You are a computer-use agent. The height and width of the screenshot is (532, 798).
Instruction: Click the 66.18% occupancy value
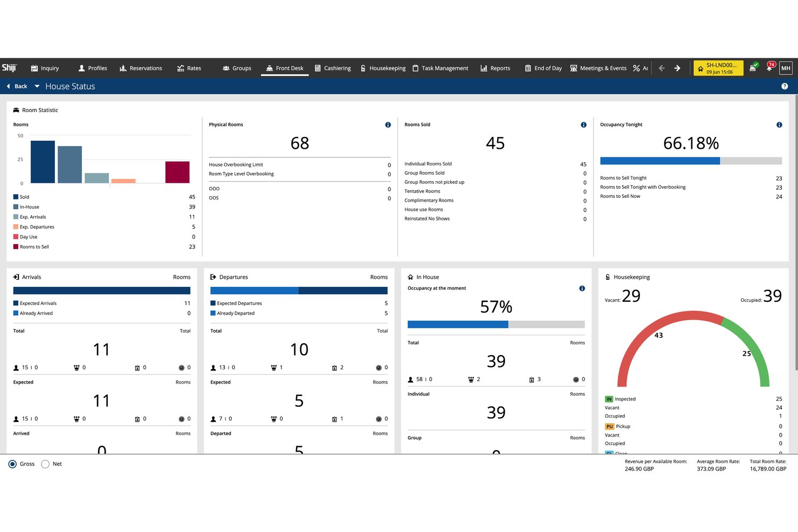click(x=691, y=143)
